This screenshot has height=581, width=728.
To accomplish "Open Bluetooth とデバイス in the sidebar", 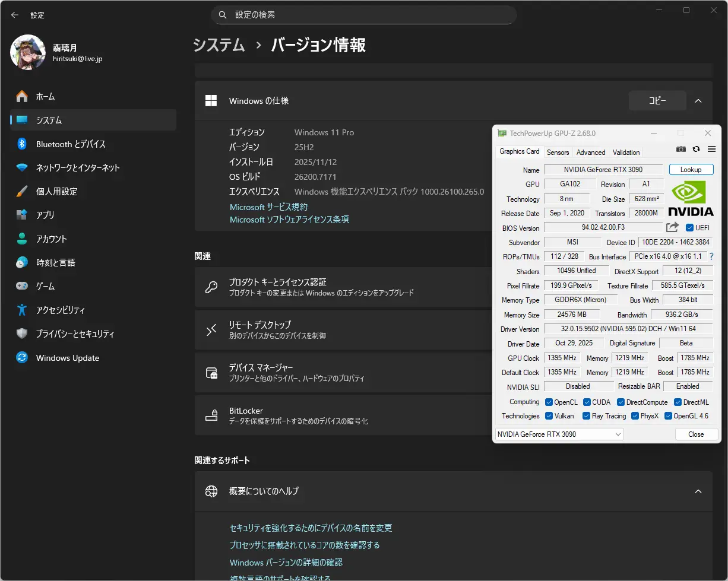I will pos(71,144).
